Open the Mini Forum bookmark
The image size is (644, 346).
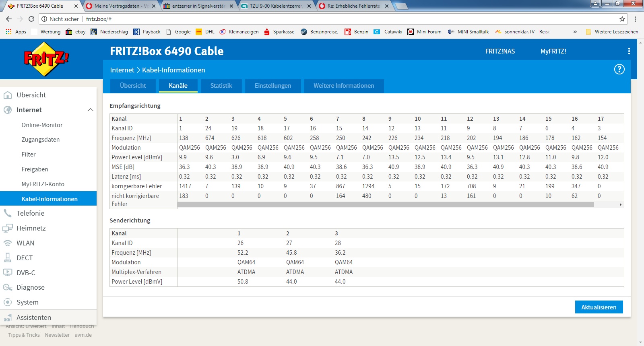pos(425,32)
